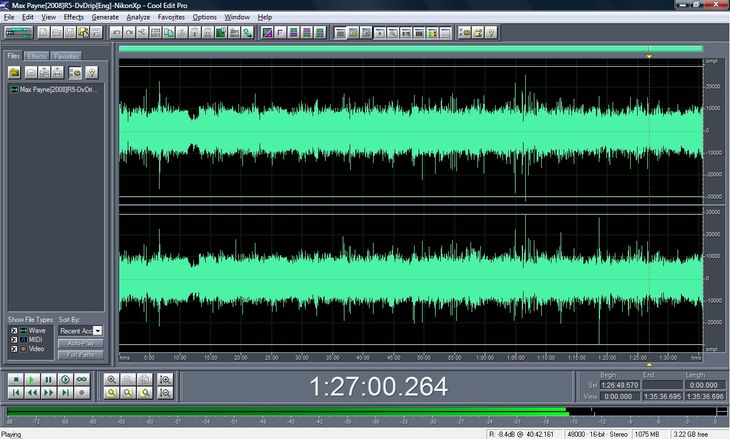Click the Zoom Out Horizontally icon
The width and height of the screenshot is (730, 439).
coord(128,379)
